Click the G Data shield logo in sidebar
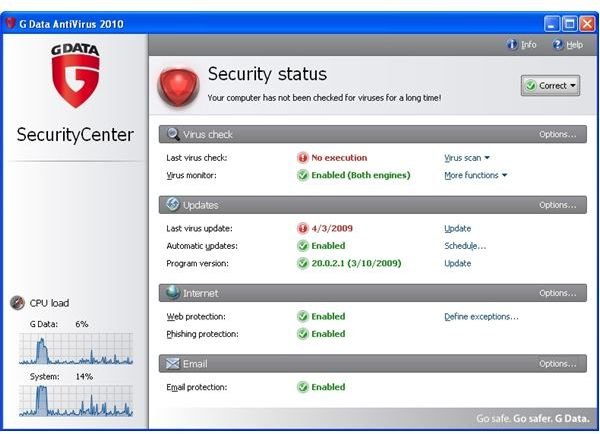This screenshot has height=434, width=600. [x=75, y=75]
